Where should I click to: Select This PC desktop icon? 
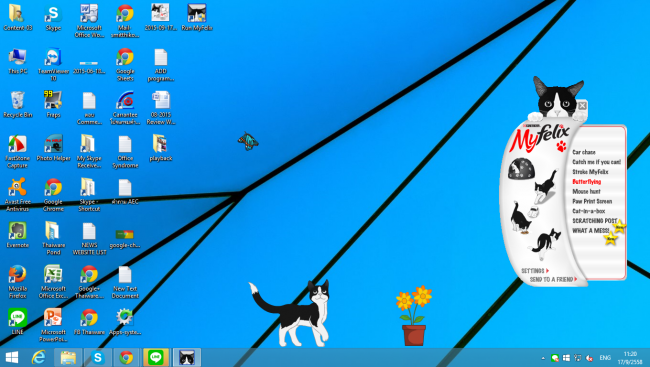point(17,61)
